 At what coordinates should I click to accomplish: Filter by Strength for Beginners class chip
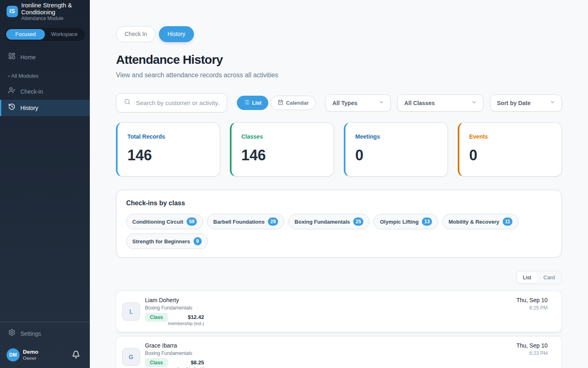click(167, 241)
